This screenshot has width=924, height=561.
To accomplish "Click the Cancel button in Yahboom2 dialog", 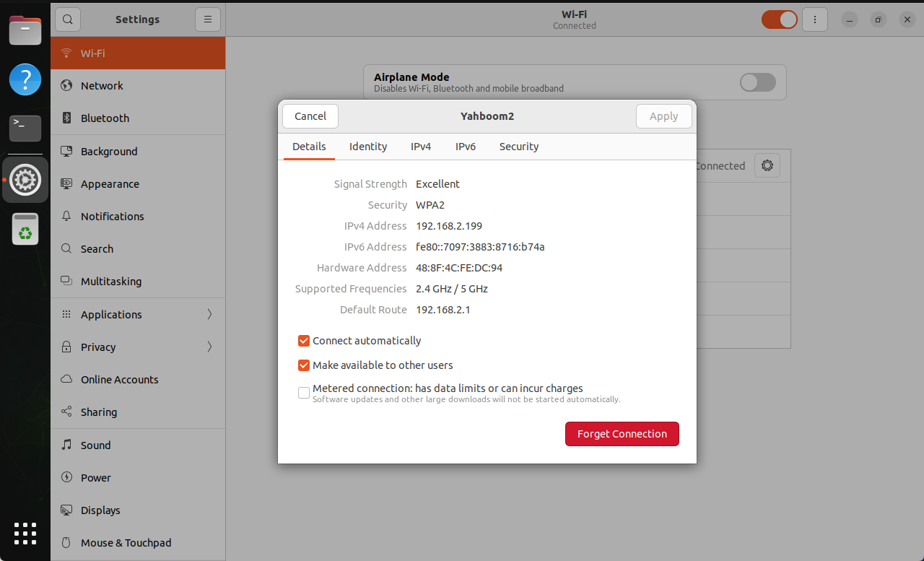I will click(310, 116).
